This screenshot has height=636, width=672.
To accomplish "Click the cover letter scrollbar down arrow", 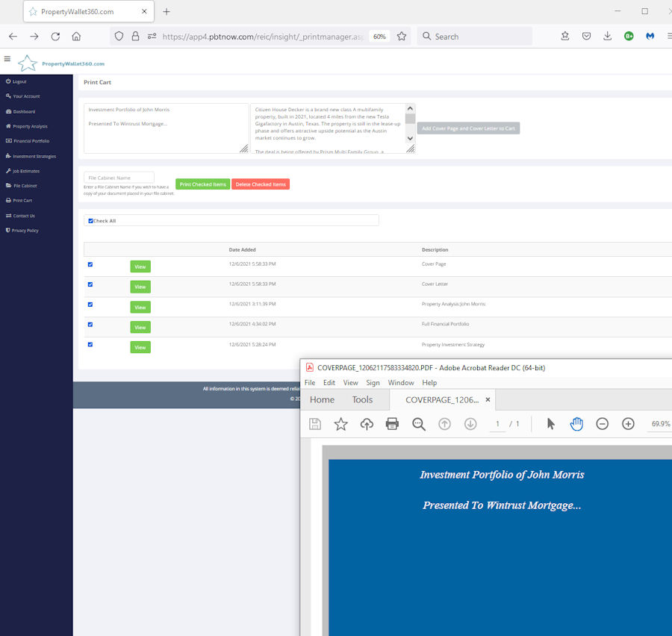I will point(410,138).
